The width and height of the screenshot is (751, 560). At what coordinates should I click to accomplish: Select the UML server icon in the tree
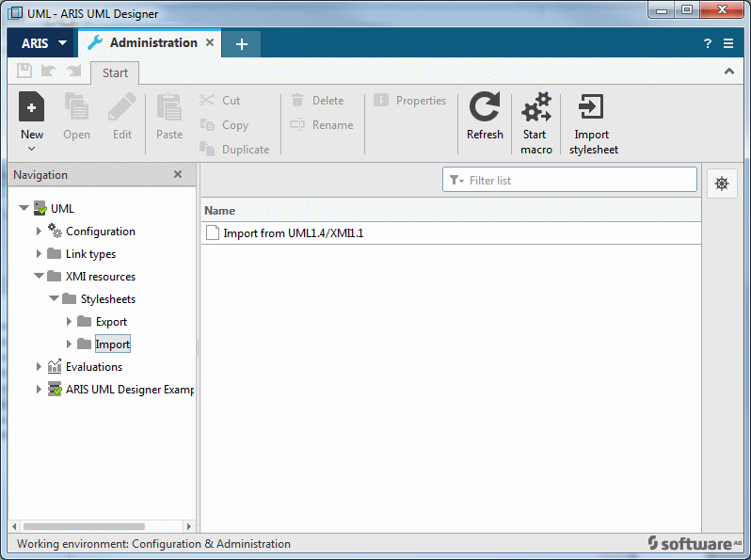[40, 208]
